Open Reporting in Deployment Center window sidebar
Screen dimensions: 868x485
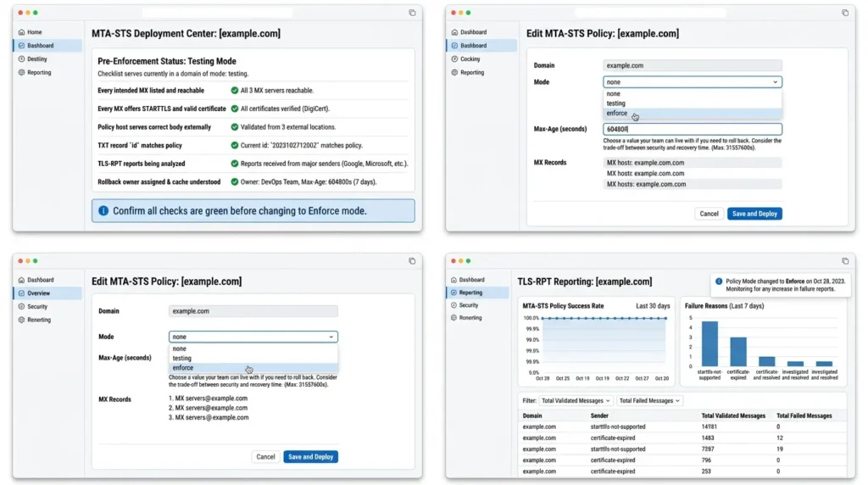tap(39, 73)
